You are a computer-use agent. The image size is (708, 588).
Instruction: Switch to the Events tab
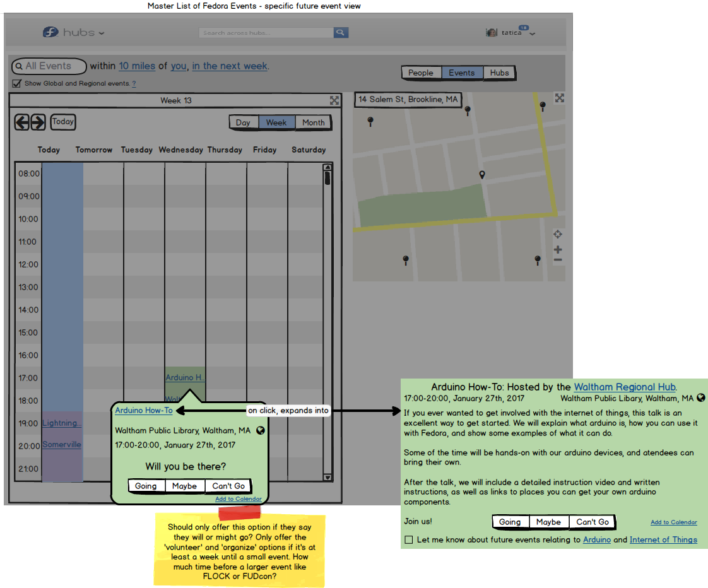461,73
